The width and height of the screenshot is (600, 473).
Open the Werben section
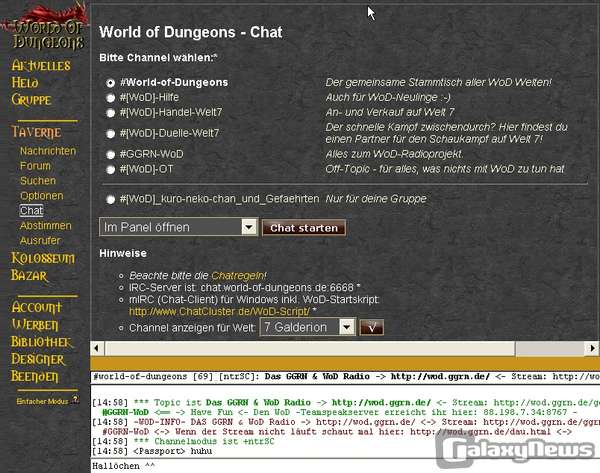tap(34, 325)
